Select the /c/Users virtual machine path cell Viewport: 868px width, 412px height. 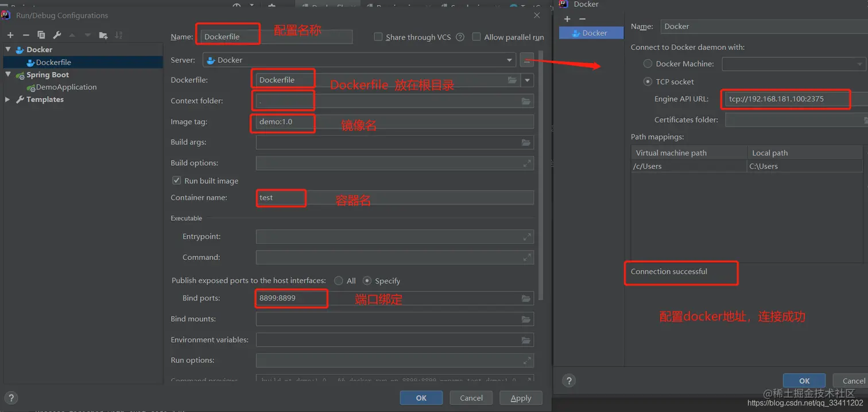tap(688, 166)
